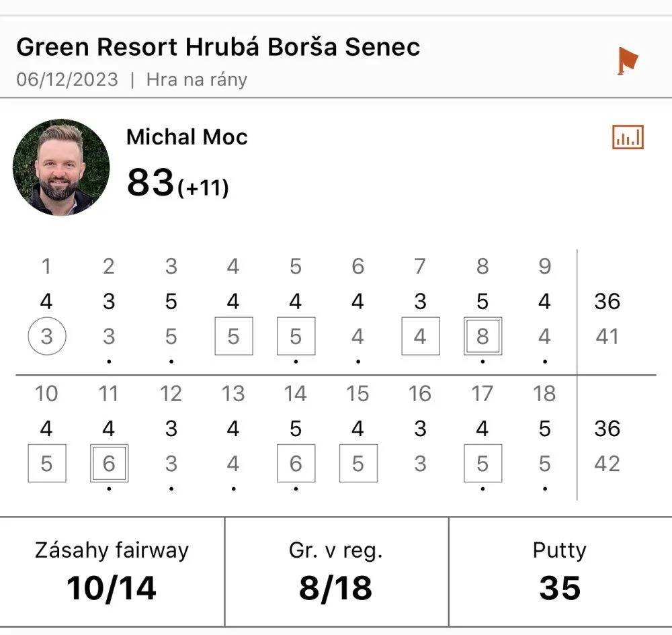Tap the boxed 5 score on hole 10

(x=47, y=463)
